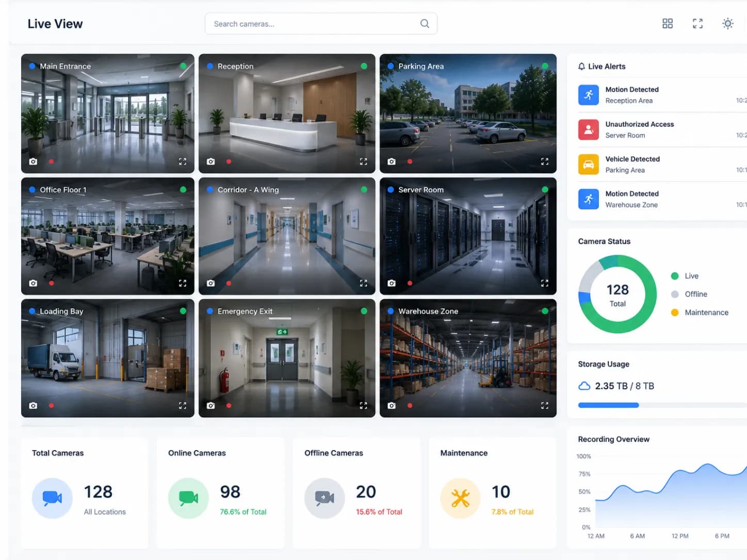Take snapshot of Parking Area camera
Image resolution: width=747 pixels, height=560 pixels.
(x=392, y=161)
